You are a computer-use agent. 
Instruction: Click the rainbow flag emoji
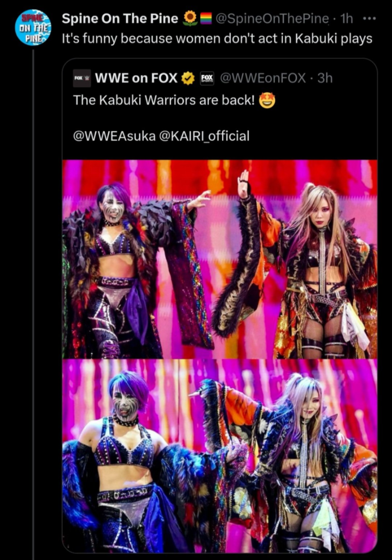coord(206,18)
